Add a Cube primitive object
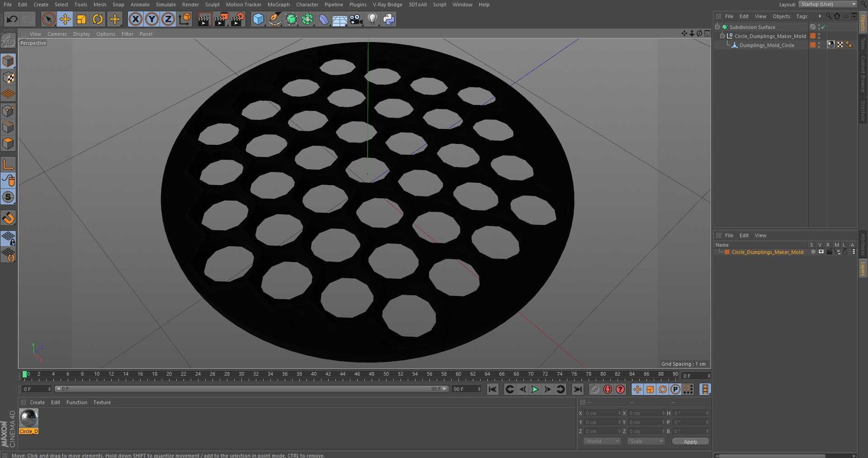The width and height of the screenshot is (868, 458). (258, 19)
